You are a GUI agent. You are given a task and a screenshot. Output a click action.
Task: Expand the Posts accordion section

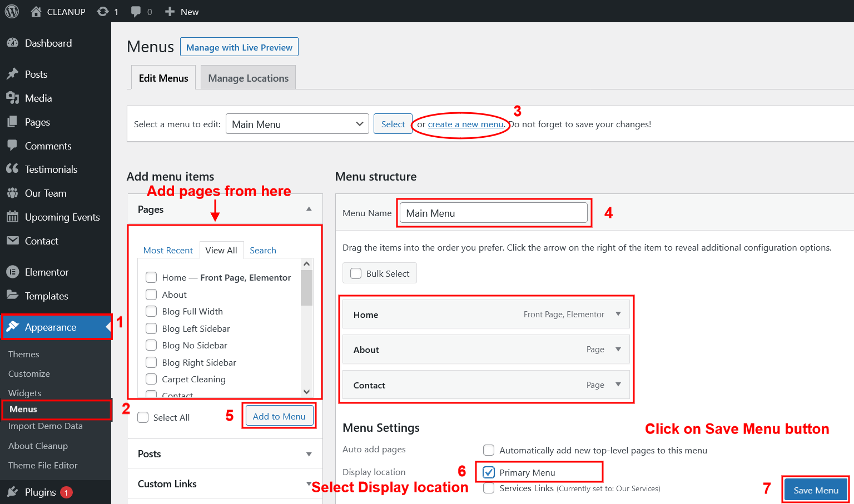point(309,454)
